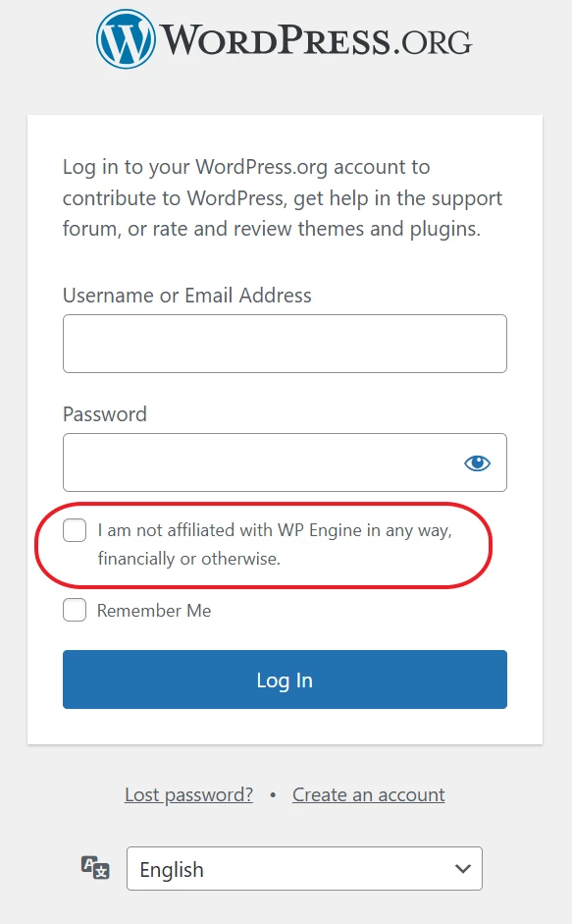Screen dimensions: 572x924
Task: Click inside the Password input box
Action: (265, 462)
